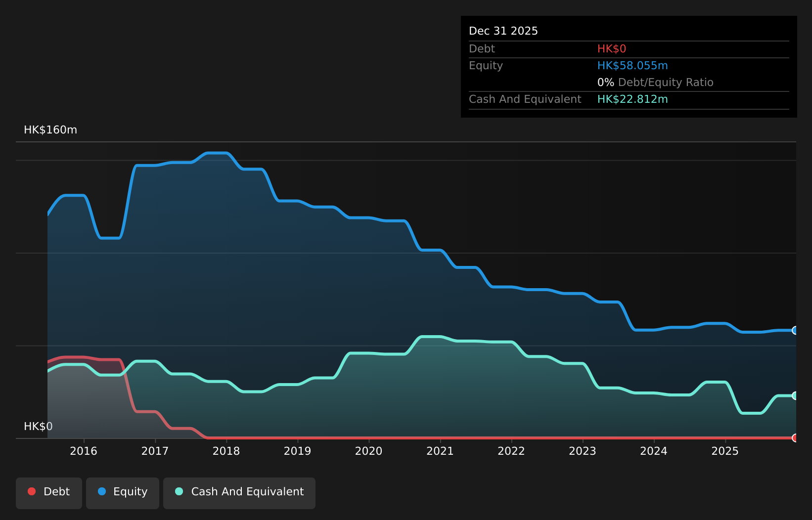The image size is (812, 520).
Task: Click the HK$58.055m equity value
Action: click(632, 66)
